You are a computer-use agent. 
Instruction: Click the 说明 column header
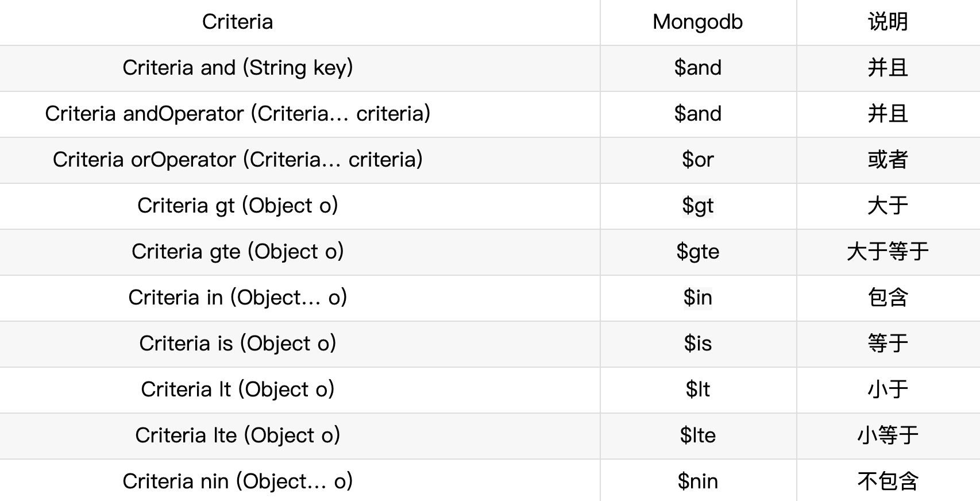[x=888, y=22]
